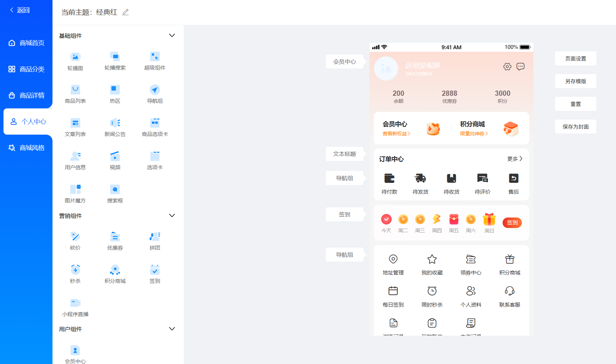Image resolution: width=616 pixels, height=364 pixels.
Task: Click the 领券中心 icon
Action: 471,259
